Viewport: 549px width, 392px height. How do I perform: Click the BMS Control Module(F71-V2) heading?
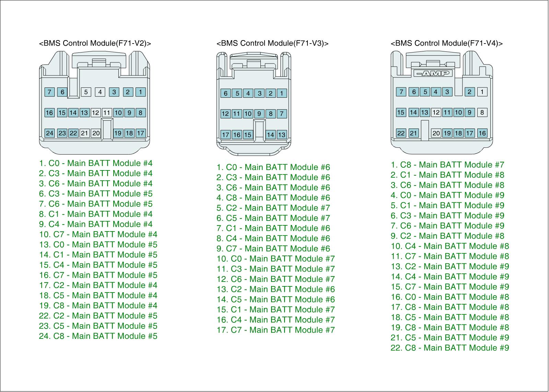point(95,43)
